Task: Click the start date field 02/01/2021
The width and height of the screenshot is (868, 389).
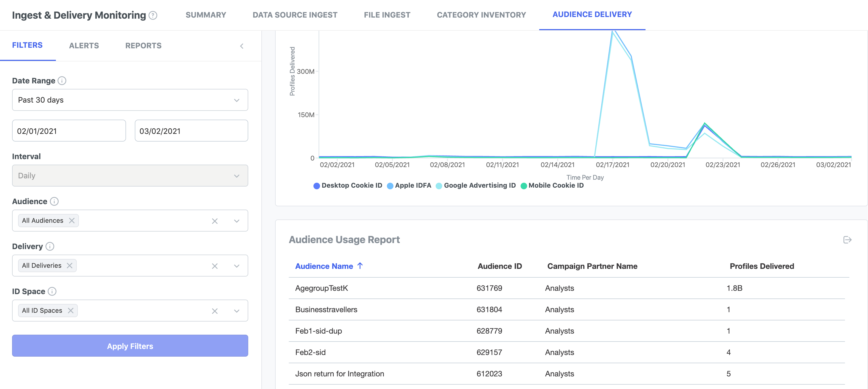Action: (x=69, y=131)
